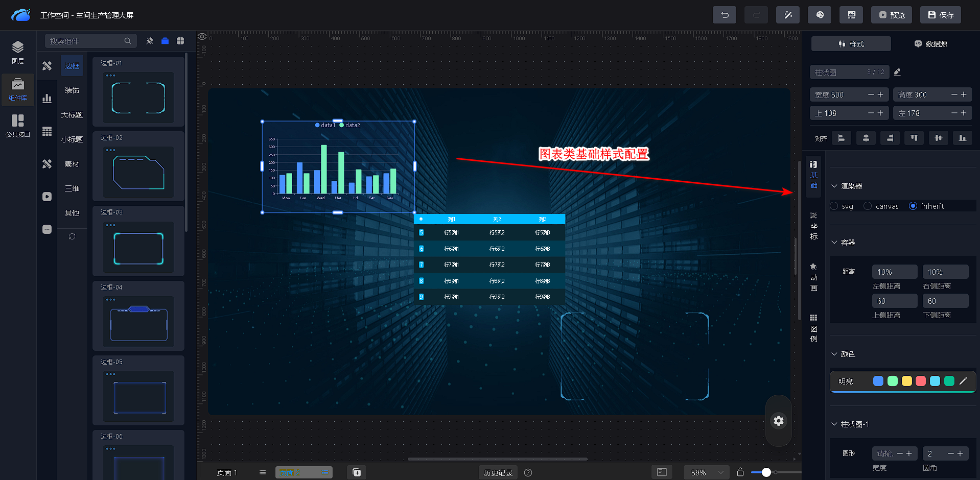980x480 pixels.
Task: Click the undo arrow icon
Action: [724, 15]
